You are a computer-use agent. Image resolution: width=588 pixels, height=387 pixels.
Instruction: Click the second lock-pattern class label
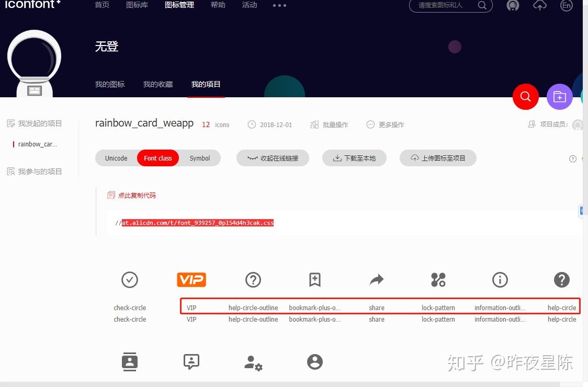(438, 319)
